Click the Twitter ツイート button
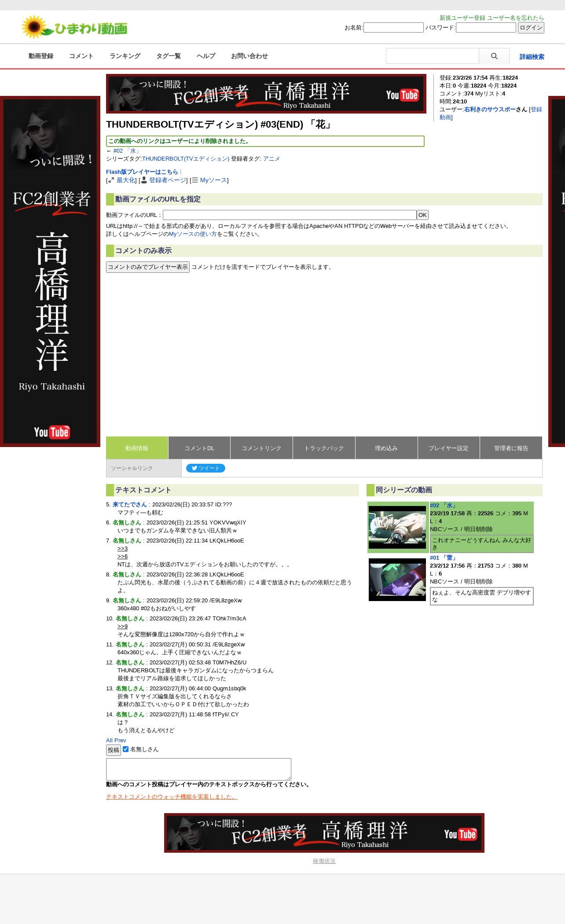 coord(205,468)
